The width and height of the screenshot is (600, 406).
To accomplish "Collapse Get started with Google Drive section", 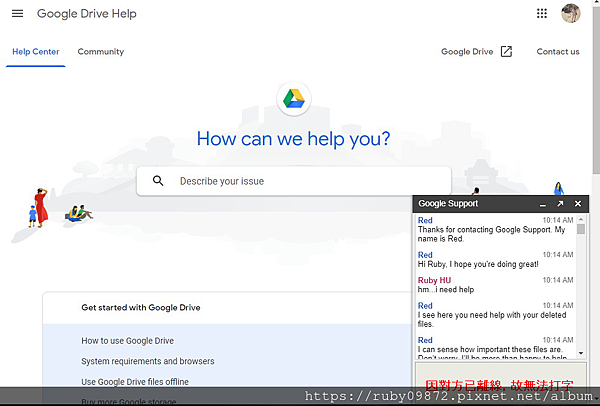I will pyautogui.click(x=141, y=308).
